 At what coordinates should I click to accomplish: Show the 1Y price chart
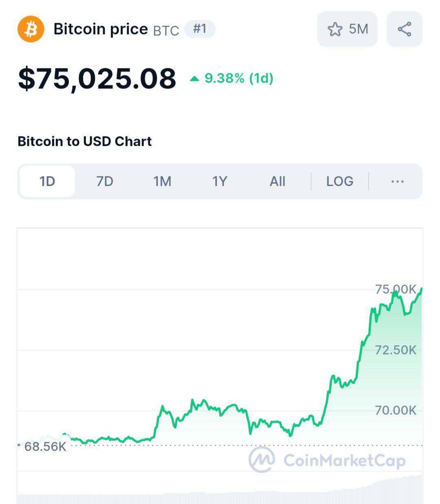coord(220,181)
